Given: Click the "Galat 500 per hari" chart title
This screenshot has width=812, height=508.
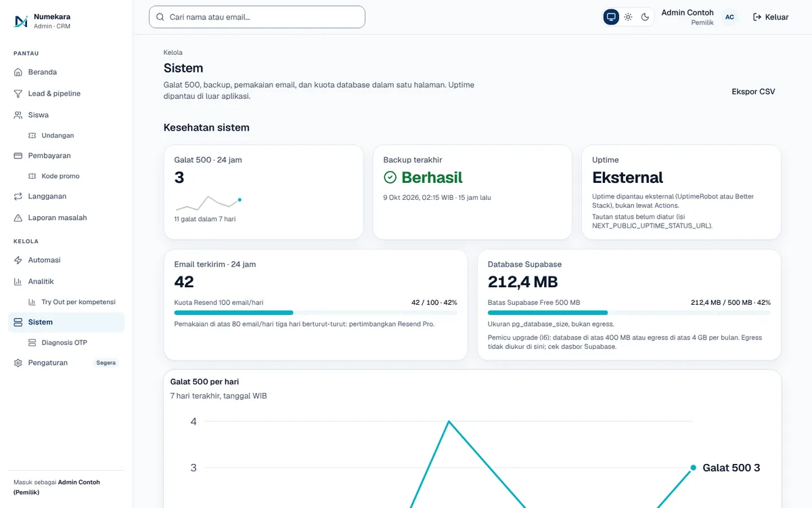Looking at the screenshot, I should click(204, 382).
